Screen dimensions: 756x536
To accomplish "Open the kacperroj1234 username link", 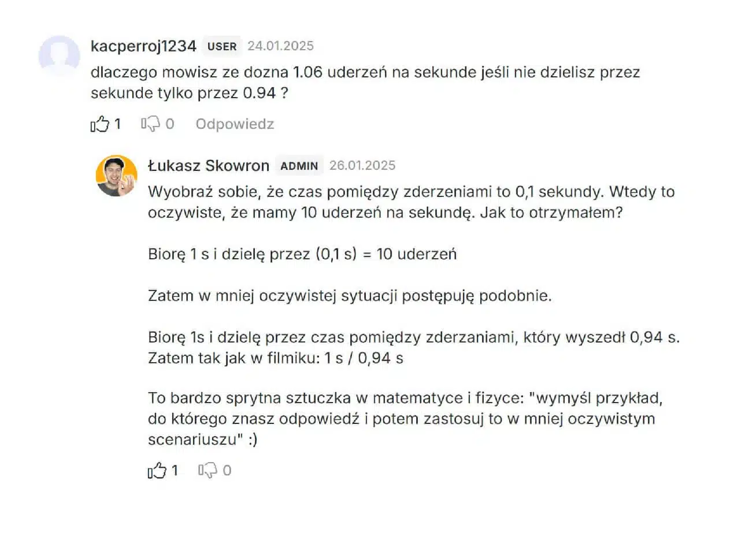I will [143, 46].
